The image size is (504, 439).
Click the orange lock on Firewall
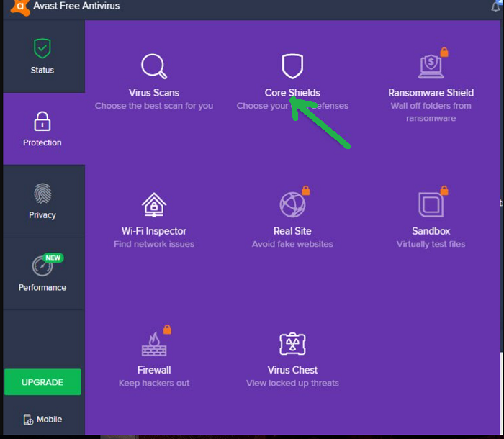click(167, 330)
